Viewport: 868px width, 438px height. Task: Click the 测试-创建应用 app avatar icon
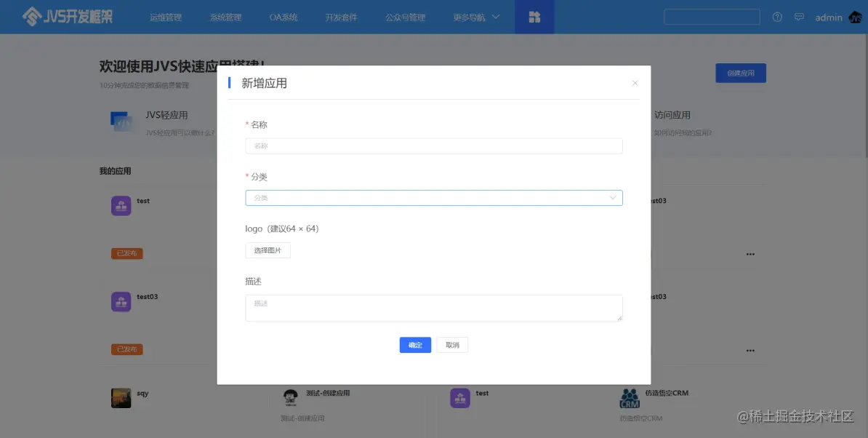pyautogui.click(x=290, y=397)
